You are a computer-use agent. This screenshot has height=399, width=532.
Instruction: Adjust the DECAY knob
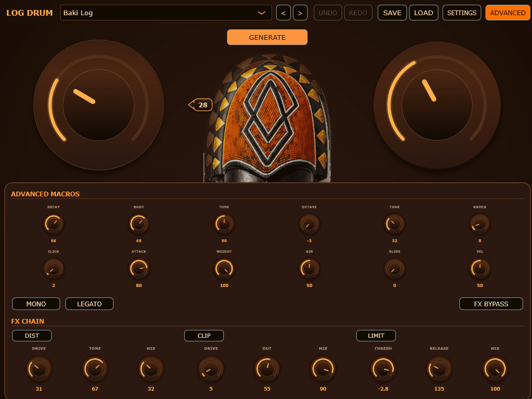click(x=53, y=224)
